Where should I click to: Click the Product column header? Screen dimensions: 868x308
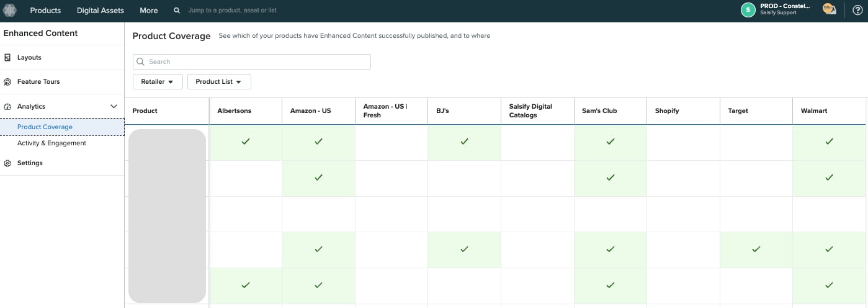click(x=167, y=111)
